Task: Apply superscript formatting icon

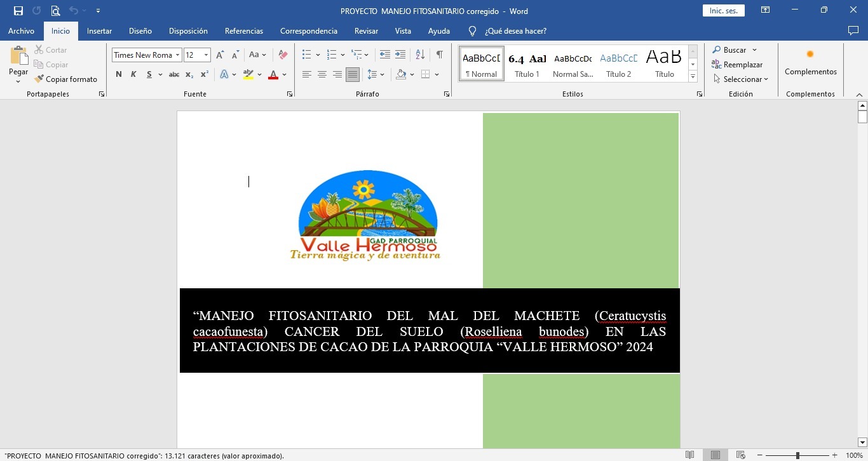Action: 205,75
